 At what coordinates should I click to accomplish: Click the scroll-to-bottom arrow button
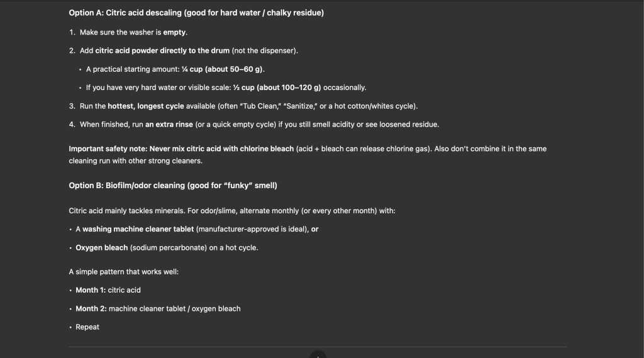tap(318, 355)
